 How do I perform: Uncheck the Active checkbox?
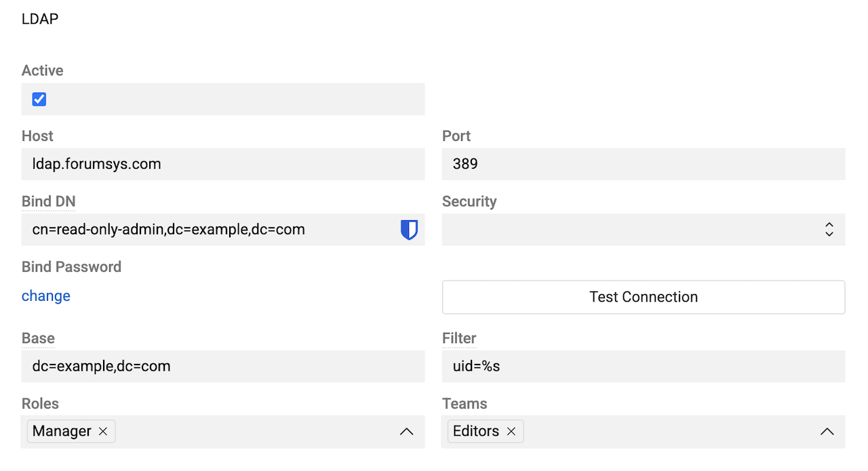click(39, 99)
